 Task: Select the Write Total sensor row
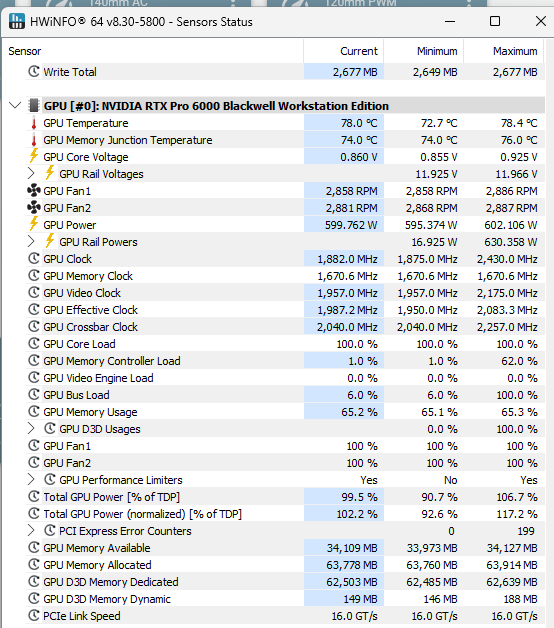point(285,72)
